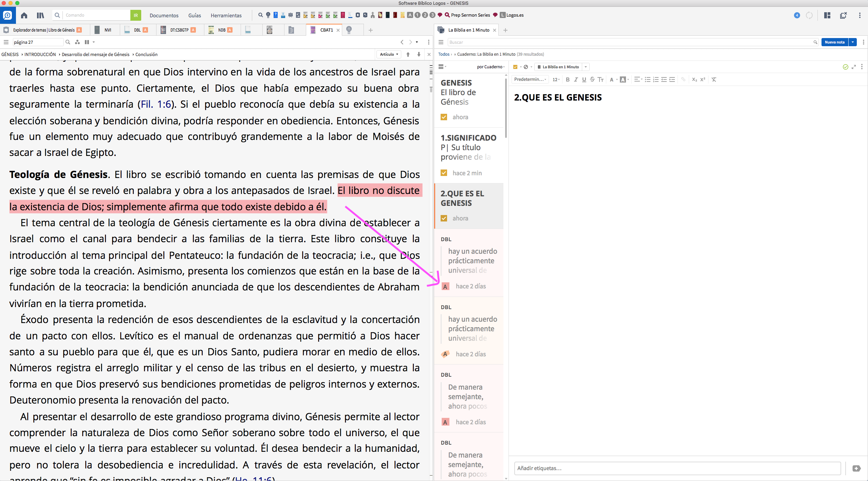
Task: Toggle the checkbox under the 1.SIGNIFICADO note
Action: (x=444, y=173)
